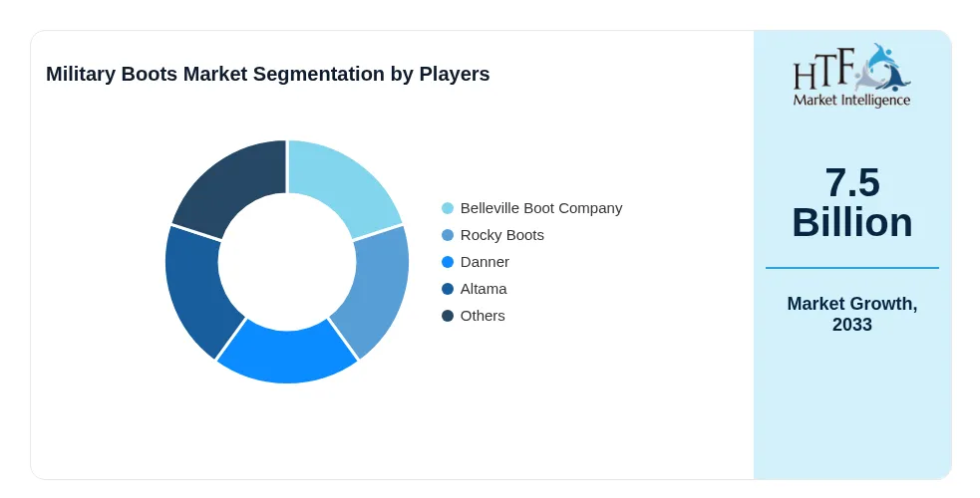Click the Rocky Boots legend dot

[448, 235]
